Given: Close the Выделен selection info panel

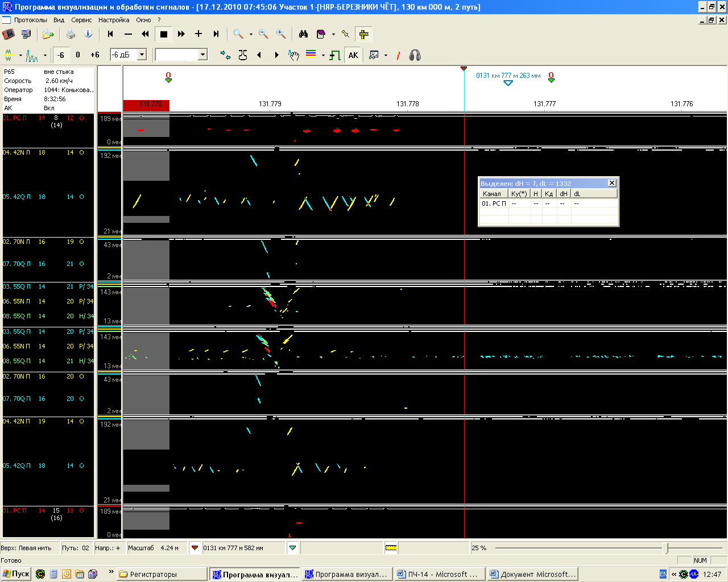Looking at the screenshot, I should pyautogui.click(x=612, y=183).
